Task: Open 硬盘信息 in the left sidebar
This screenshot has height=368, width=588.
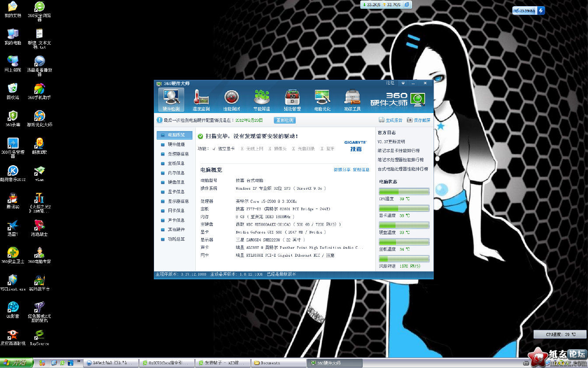Action: pyautogui.click(x=176, y=182)
